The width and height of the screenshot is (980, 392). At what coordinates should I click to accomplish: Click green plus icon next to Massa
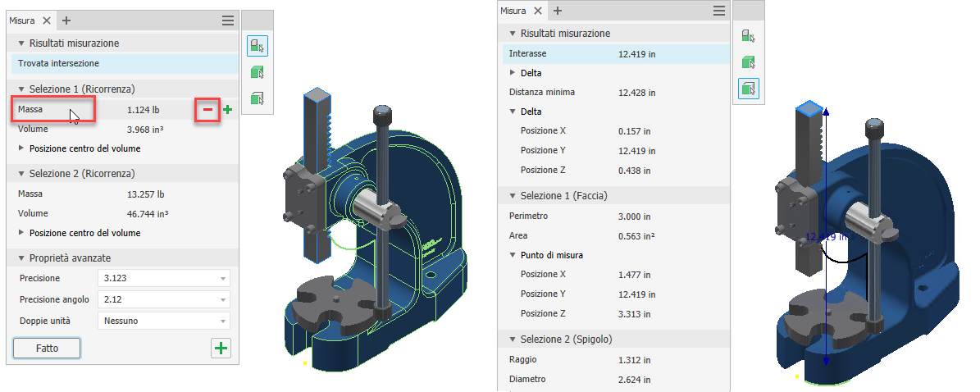point(227,110)
